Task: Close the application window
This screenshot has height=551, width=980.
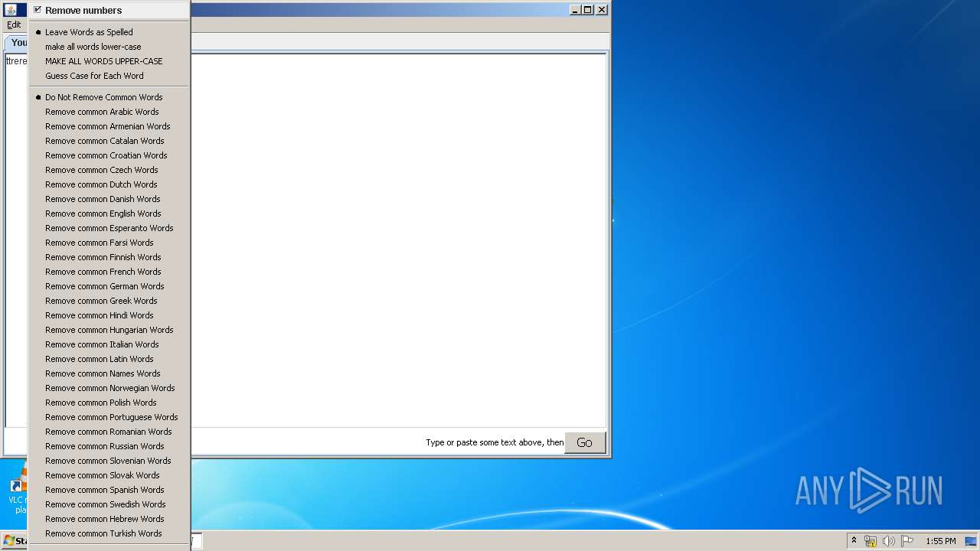Action: [602, 9]
